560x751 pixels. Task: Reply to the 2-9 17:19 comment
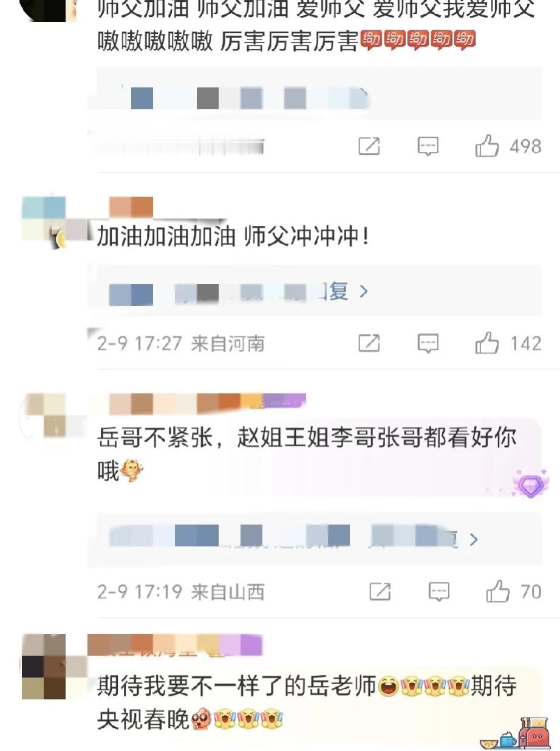pyautogui.click(x=439, y=591)
